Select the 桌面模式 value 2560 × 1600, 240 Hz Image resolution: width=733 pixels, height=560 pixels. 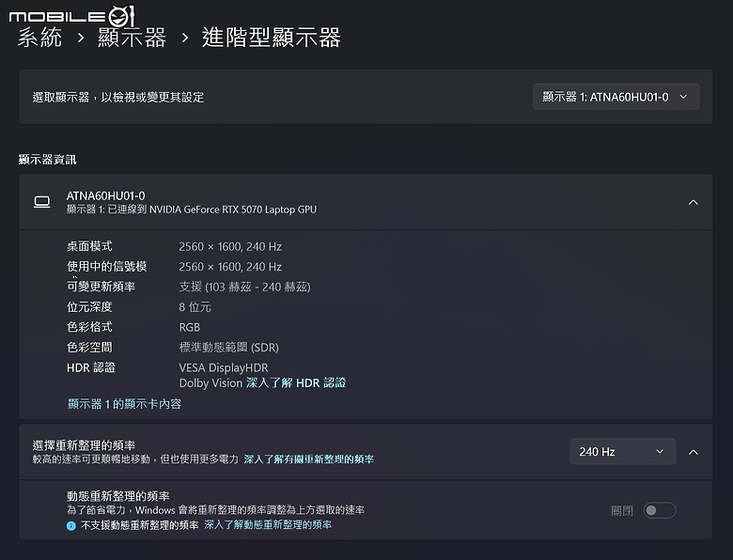click(x=230, y=246)
